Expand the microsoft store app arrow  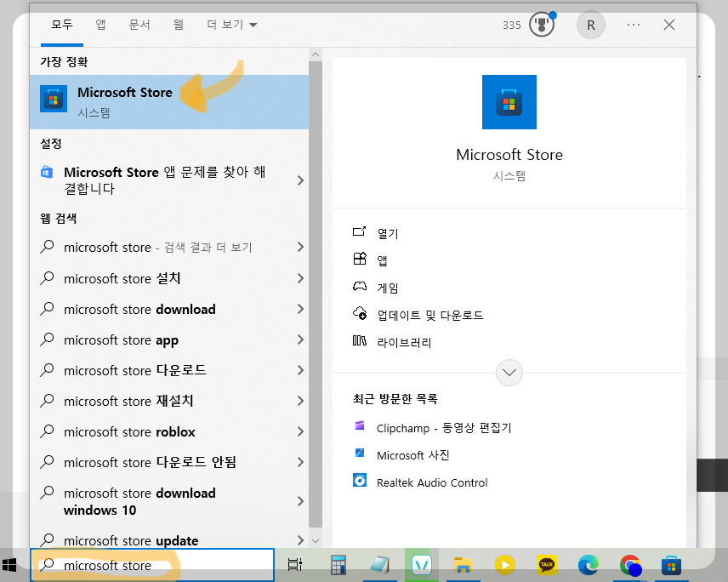pos(300,339)
